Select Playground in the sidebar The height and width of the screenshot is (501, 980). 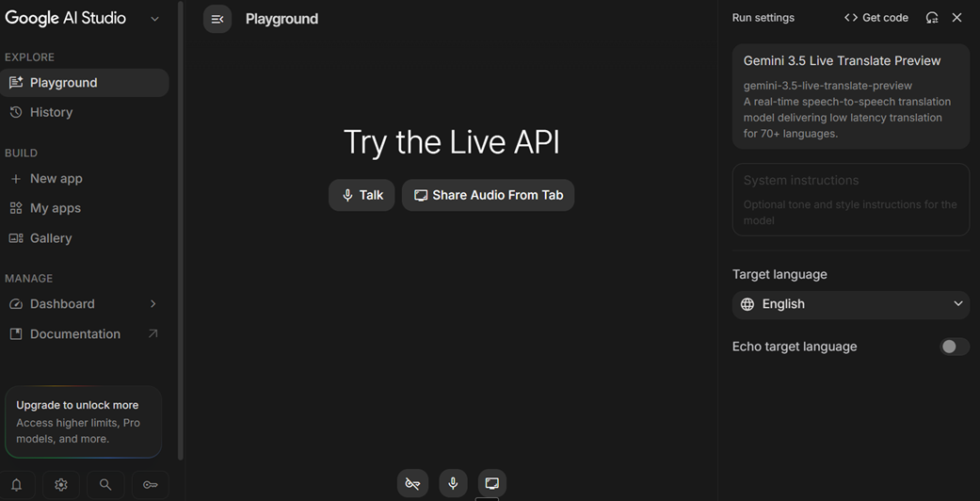pyautogui.click(x=85, y=83)
